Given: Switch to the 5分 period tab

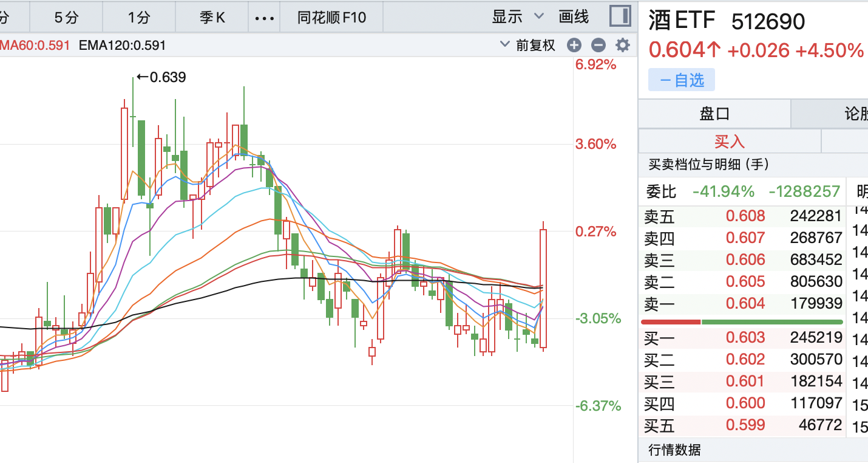Looking at the screenshot, I should (66, 18).
